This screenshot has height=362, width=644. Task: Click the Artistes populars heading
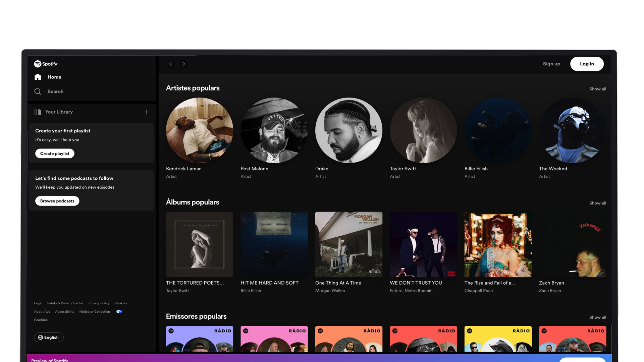(193, 88)
